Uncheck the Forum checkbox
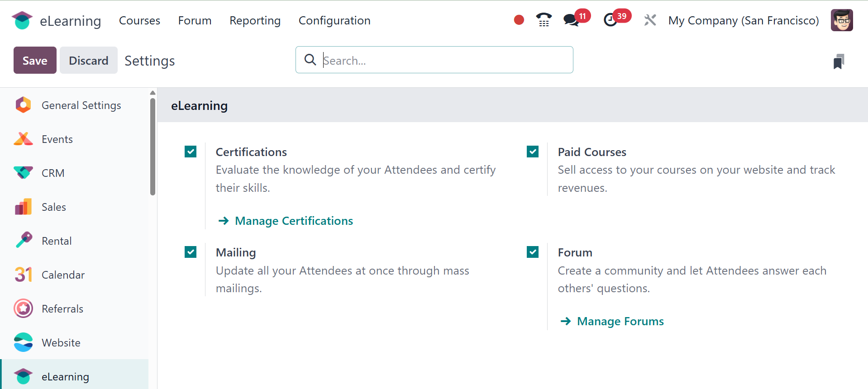The width and height of the screenshot is (868, 389). tap(533, 252)
